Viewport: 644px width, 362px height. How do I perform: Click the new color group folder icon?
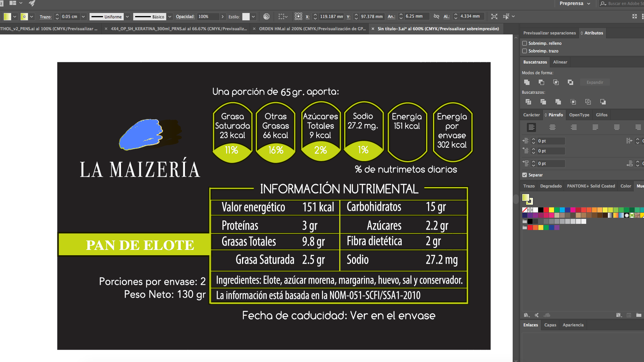coord(639,315)
